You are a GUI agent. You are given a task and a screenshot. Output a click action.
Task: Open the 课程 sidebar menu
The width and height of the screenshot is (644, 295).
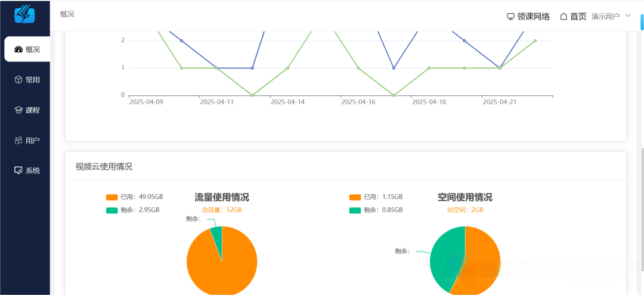[27, 110]
